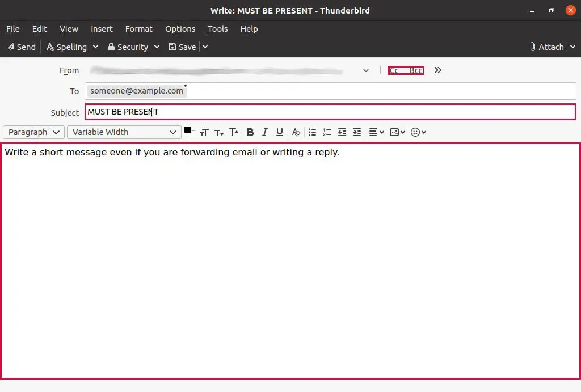The width and height of the screenshot is (581, 392).
Task: Apply numbered list
Action: coord(327,132)
